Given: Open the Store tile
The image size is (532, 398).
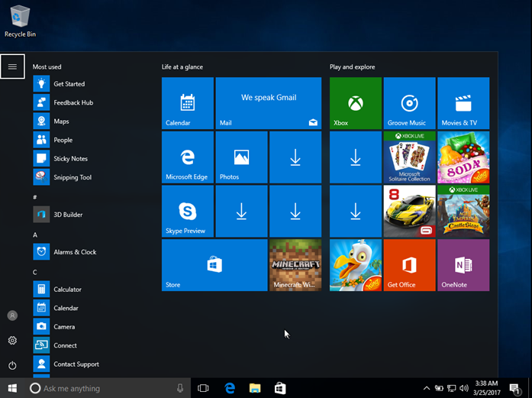Looking at the screenshot, I should point(214,265).
